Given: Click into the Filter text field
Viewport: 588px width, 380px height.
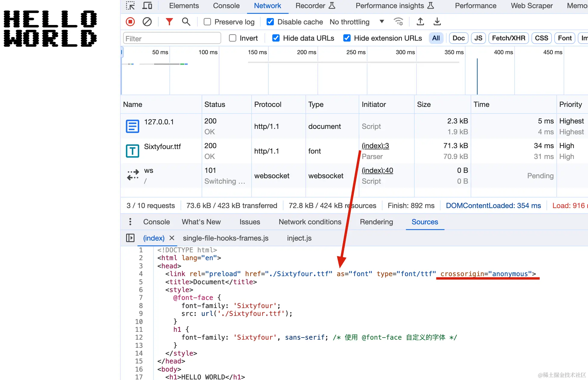Looking at the screenshot, I should coord(172,38).
